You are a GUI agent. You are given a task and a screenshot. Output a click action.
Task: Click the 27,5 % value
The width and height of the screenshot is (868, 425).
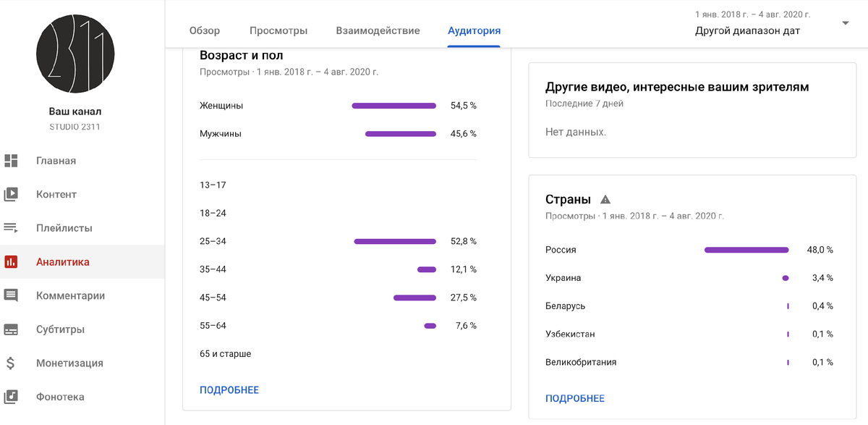click(463, 298)
